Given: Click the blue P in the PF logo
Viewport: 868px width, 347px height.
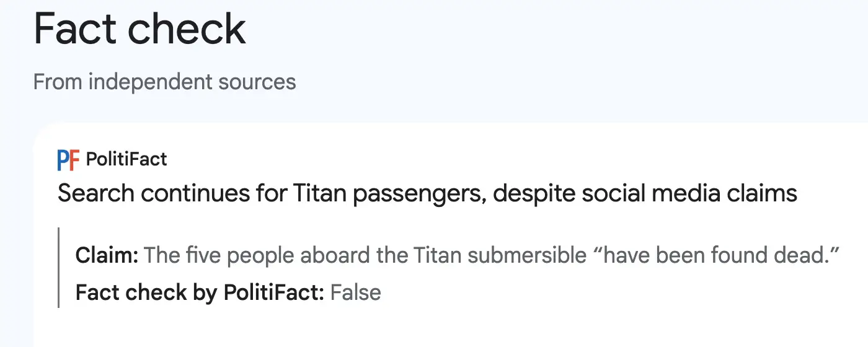Looking at the screenshot, I should pos(63,160).
